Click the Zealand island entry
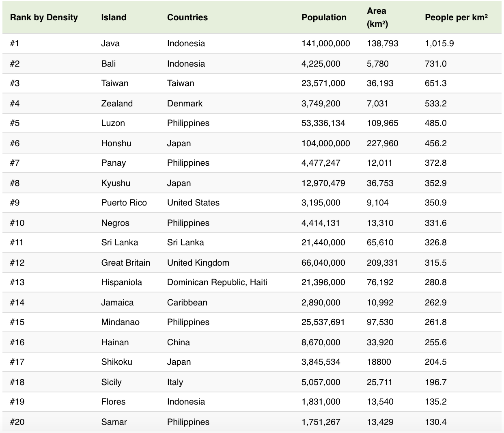The image size is (504, 433). pos(117,104)
